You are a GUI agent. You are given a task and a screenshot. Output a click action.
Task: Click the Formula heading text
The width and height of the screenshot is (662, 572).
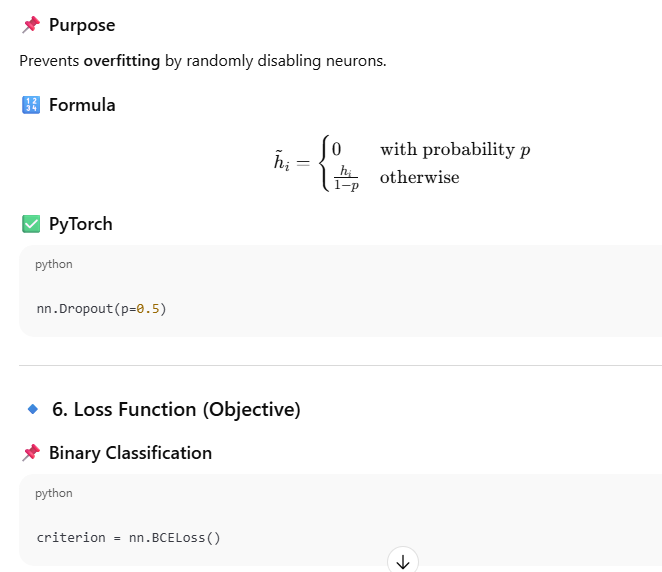tap(82, 105)
